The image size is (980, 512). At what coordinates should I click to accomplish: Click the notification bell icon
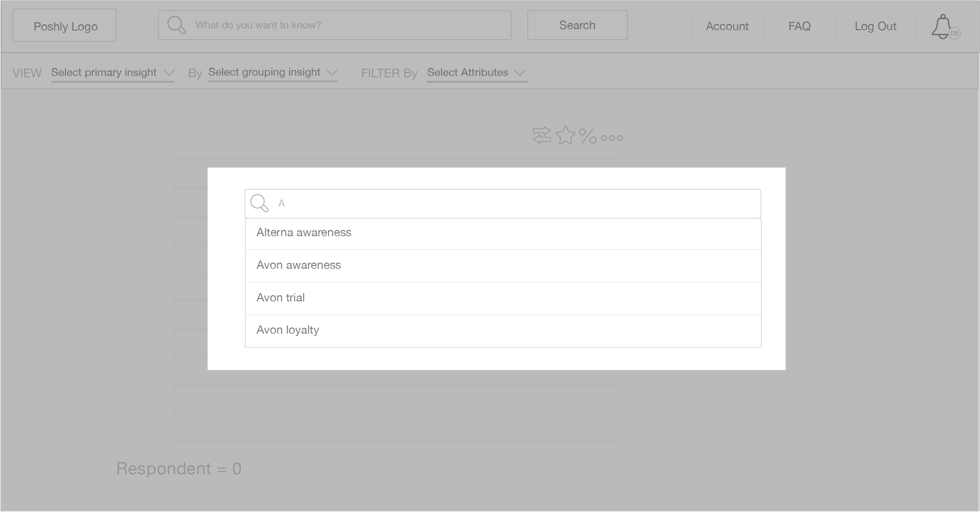(x=942, y=26)
